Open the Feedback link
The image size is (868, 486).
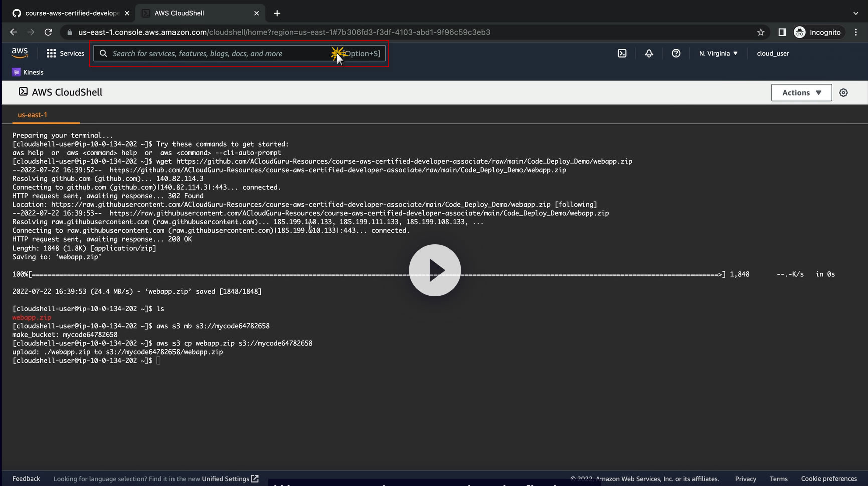(x=26, y=479)
